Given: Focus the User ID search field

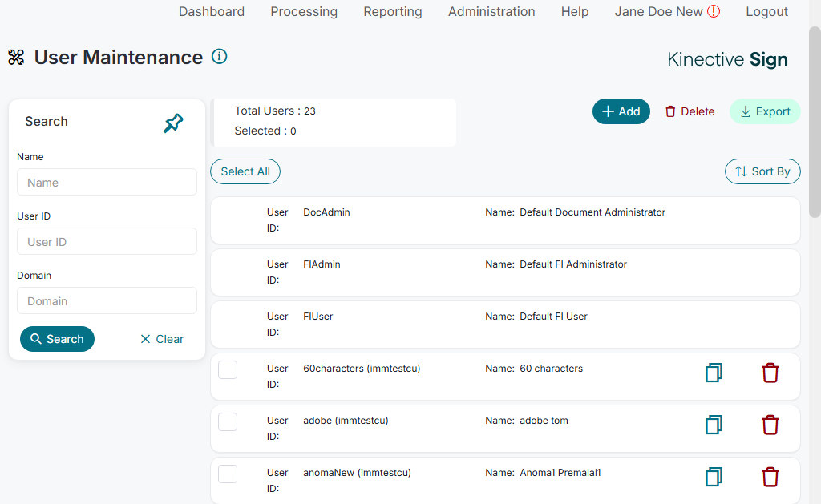Looking at the screenshot, I should point(107,242).
